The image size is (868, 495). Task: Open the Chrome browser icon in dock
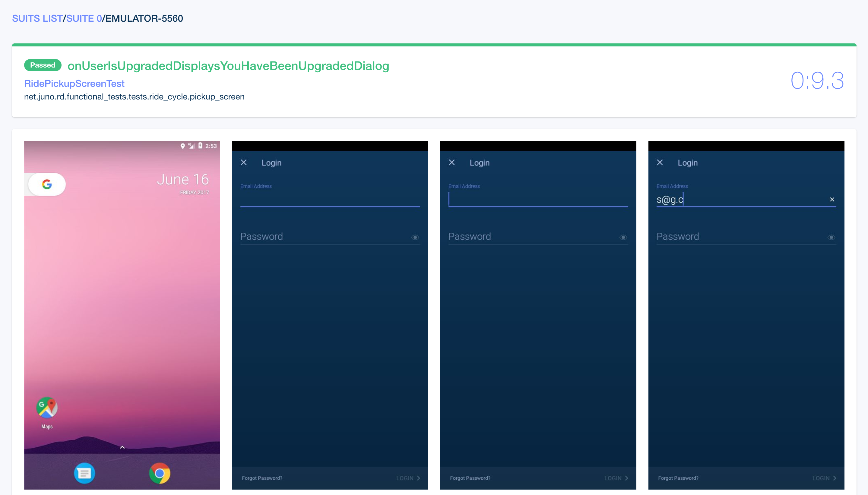(160, 473)
